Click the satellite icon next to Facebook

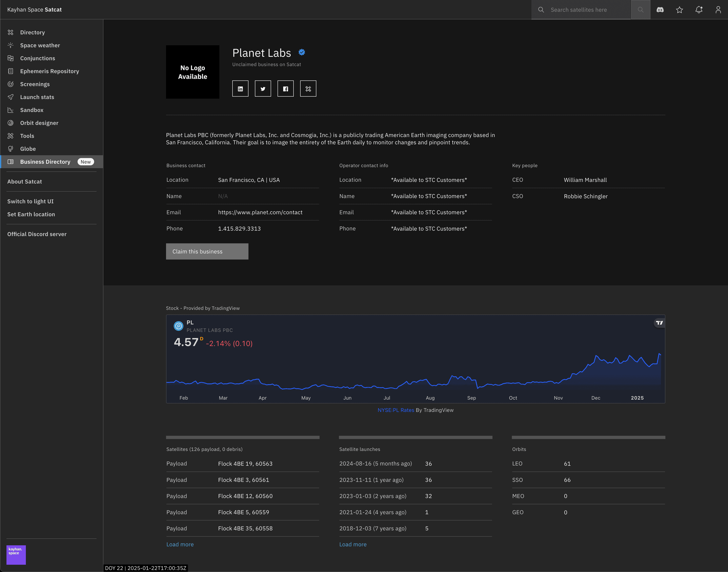point(308,89)
